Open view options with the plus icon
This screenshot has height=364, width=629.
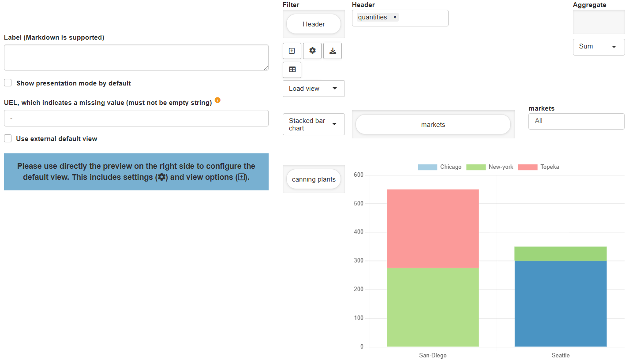(x=292, y=51)
